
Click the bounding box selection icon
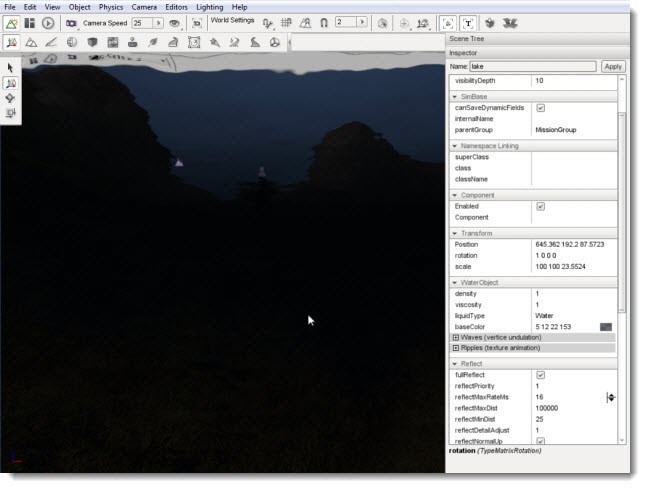[382, 23]
